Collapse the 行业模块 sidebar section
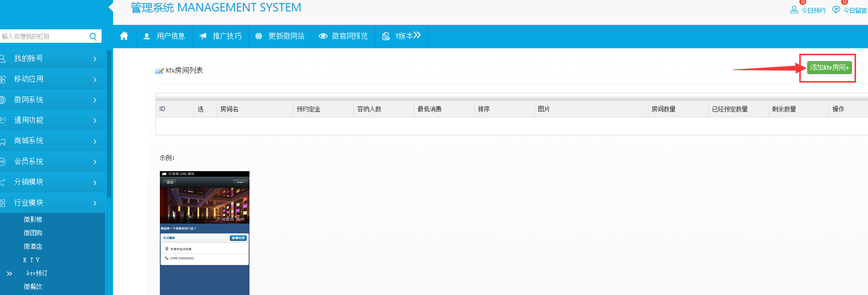The image size is (868, 295). pyautogui.click(x=50, y=202)
